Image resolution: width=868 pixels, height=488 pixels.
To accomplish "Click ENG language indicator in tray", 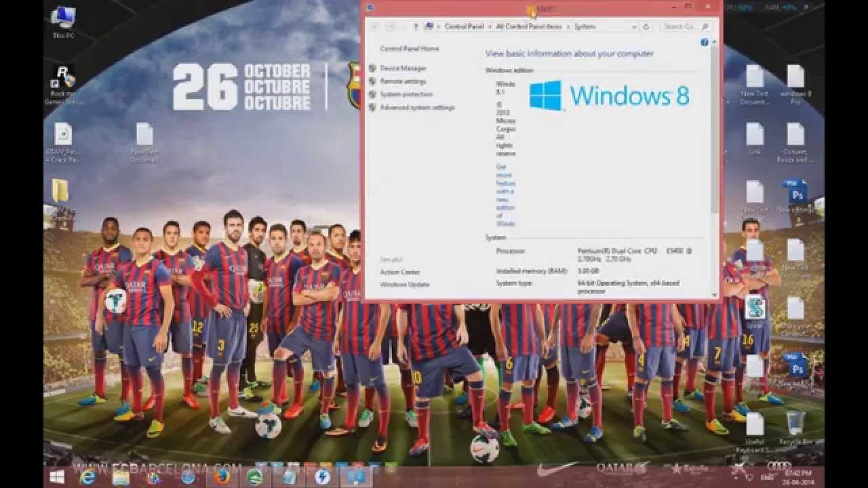I will 766,478.
